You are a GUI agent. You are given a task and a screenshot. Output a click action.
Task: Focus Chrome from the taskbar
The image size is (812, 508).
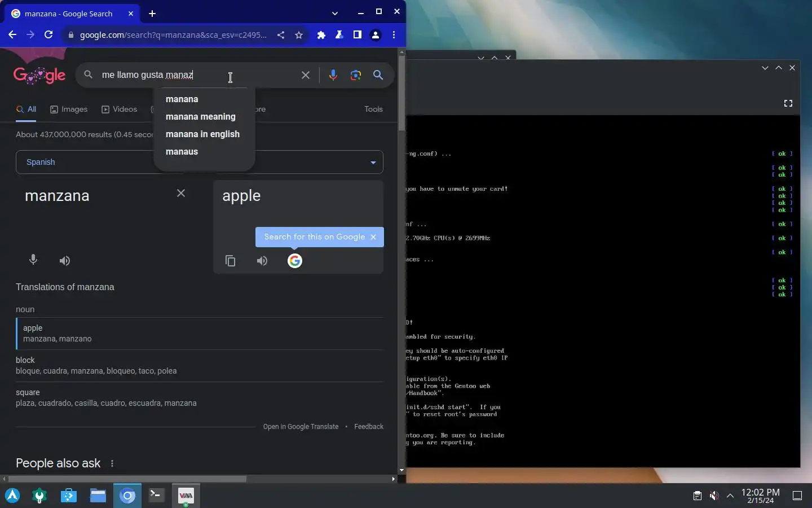pos(127,496)
